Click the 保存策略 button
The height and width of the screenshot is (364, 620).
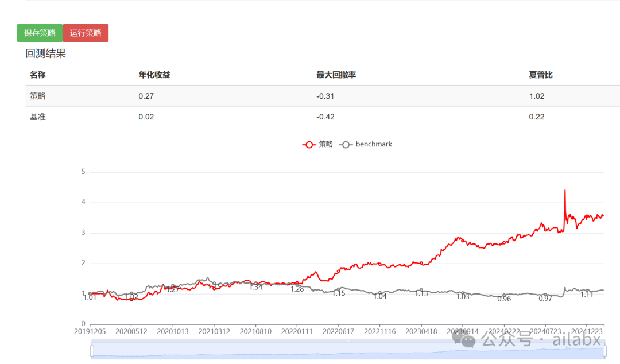(x=39, y=33)
